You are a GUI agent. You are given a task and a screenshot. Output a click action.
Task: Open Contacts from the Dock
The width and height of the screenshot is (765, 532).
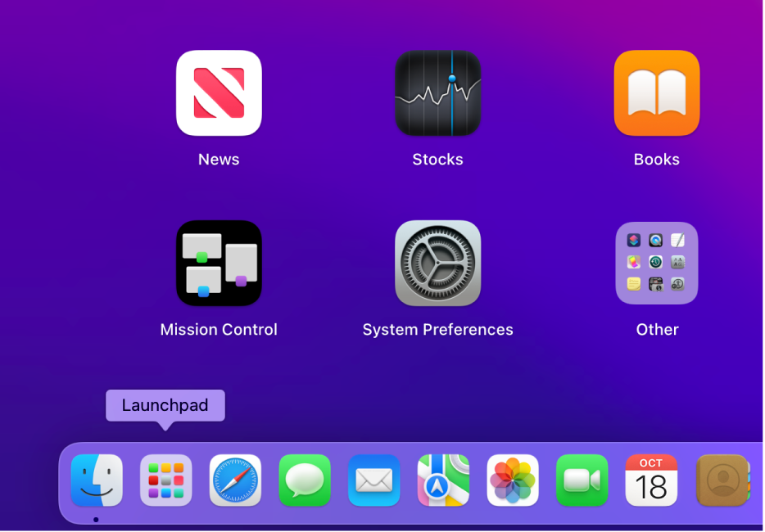[722, 480]
